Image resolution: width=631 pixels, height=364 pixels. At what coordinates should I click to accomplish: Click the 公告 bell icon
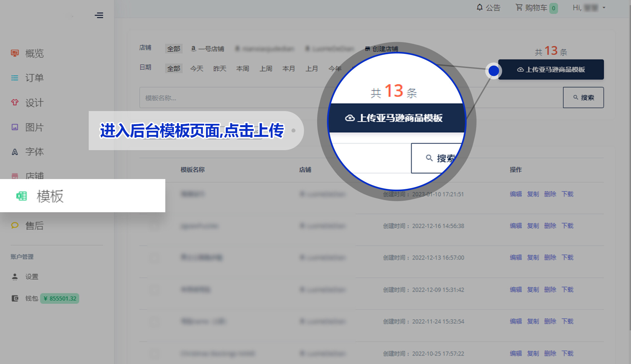tap(480, 7)
